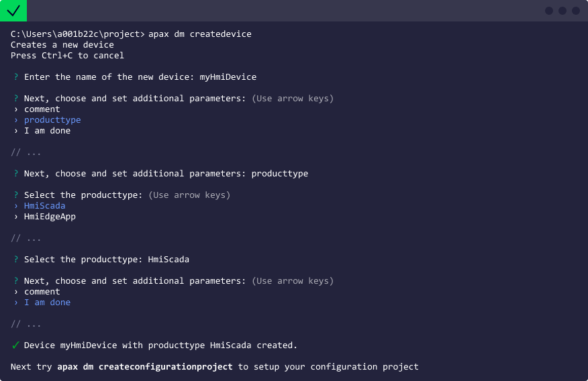The width and height of the screenshot is (588, 381).
Task: Click the green success checkmark before Device
Action: point(15,345)
